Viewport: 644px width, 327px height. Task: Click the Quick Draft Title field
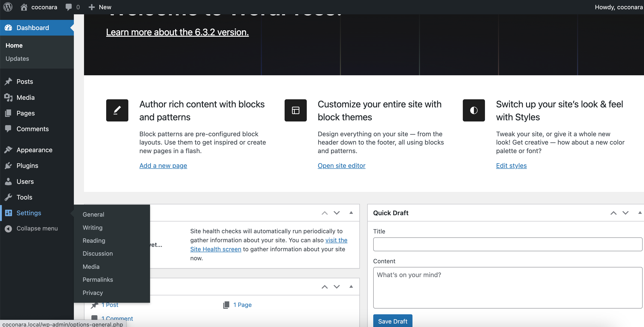click(x=507, y=244)
